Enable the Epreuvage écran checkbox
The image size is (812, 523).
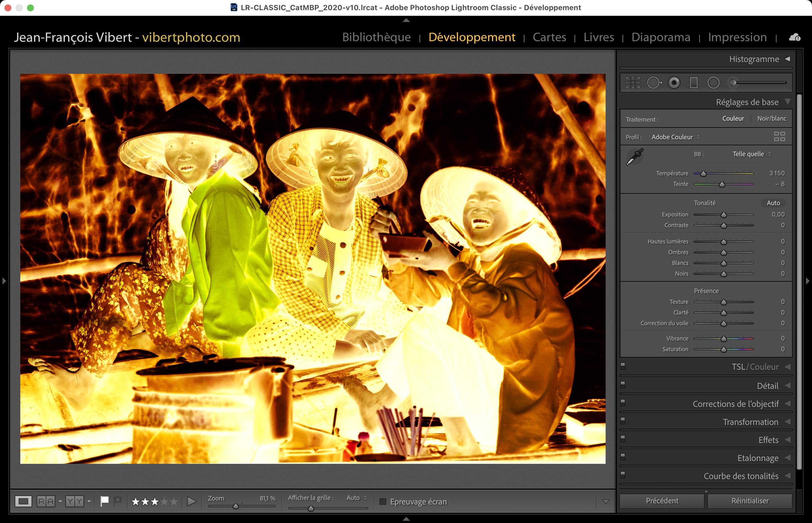click(x=383, y=502)
